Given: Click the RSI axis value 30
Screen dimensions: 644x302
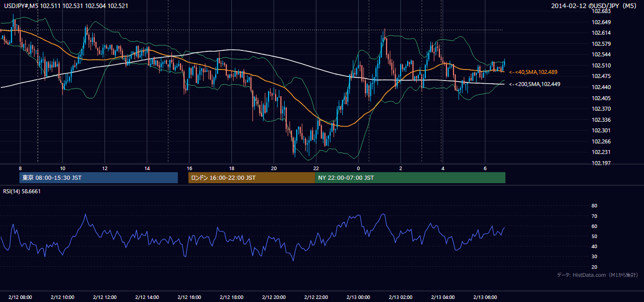Looking at the screenshot, I should [x=594, y=257].
